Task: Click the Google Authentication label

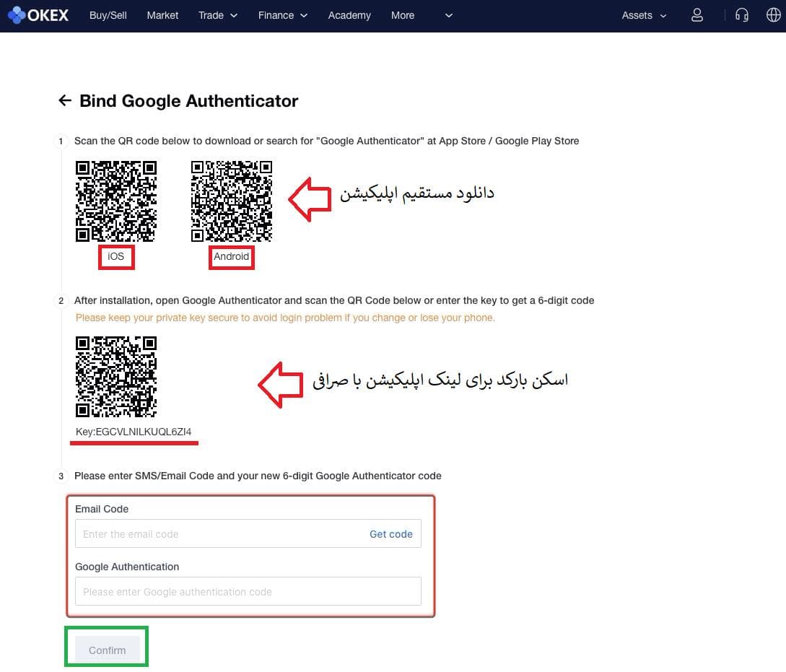Action: point(127,567)
